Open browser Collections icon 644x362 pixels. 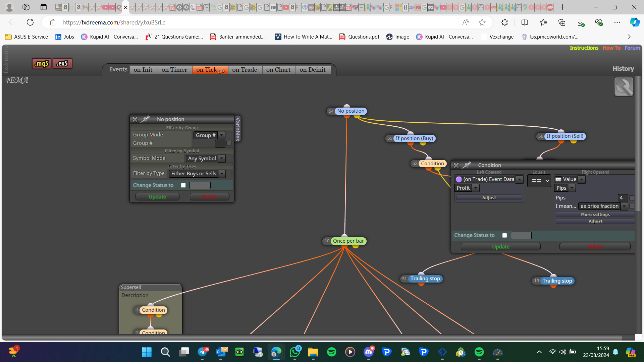point(562,22)
